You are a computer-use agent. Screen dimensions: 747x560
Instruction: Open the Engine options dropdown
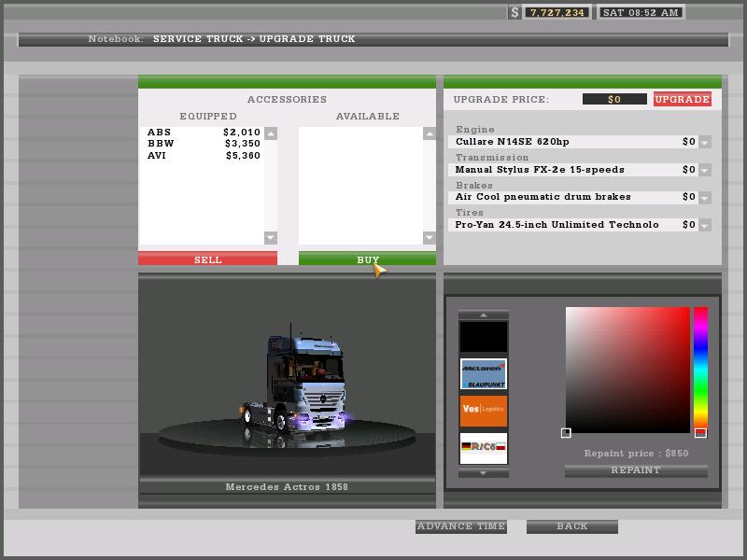[x=704, y=142]
